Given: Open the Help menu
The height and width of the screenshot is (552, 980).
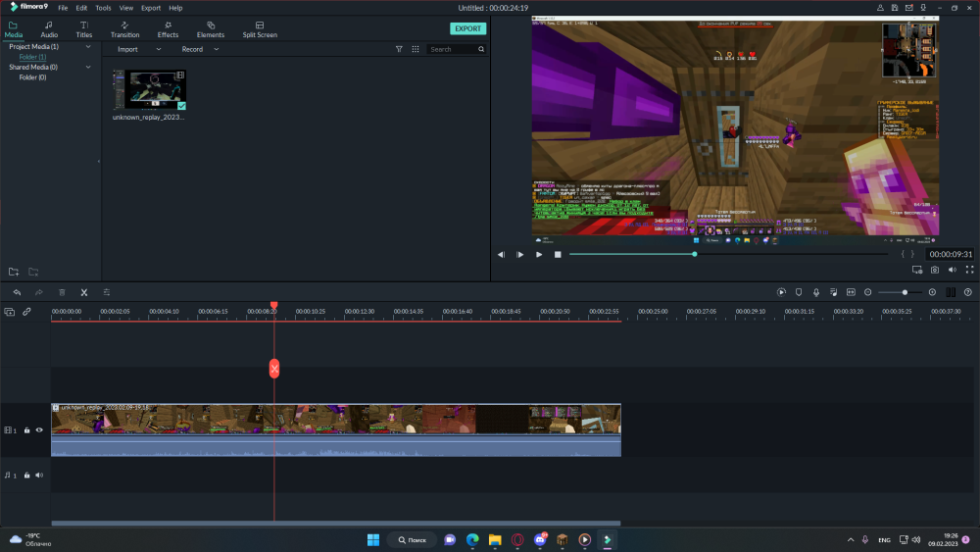Looking at the screenshot, I should click(x=175, y=8).
